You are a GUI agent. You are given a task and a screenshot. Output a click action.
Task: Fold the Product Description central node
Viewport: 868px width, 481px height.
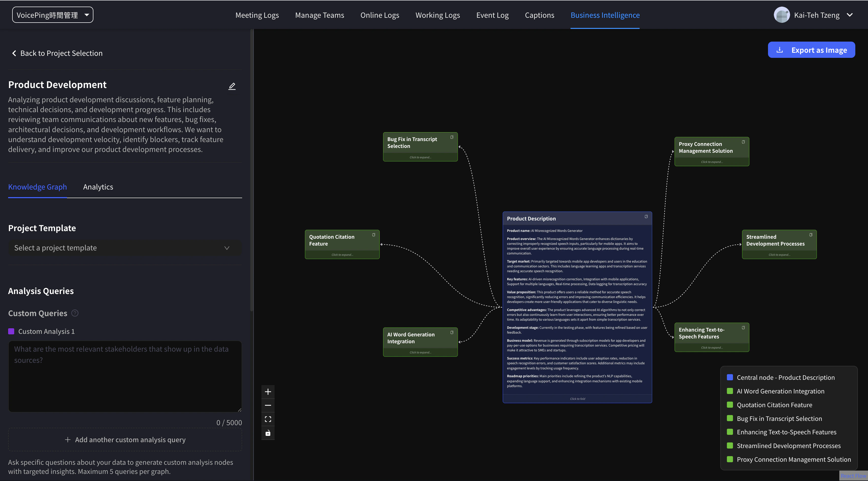click(x=577, y=399)
